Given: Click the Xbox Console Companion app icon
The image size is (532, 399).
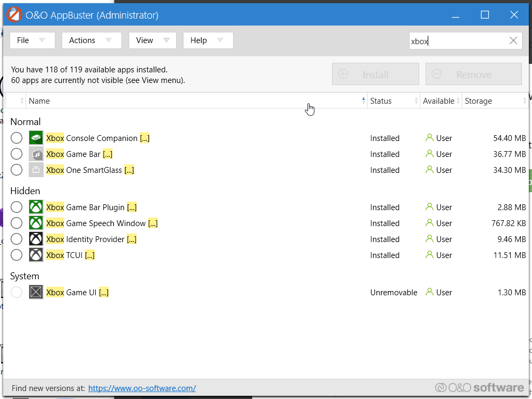Looking at the screenshot, I should pyautogui.click(x=36, y=138).
